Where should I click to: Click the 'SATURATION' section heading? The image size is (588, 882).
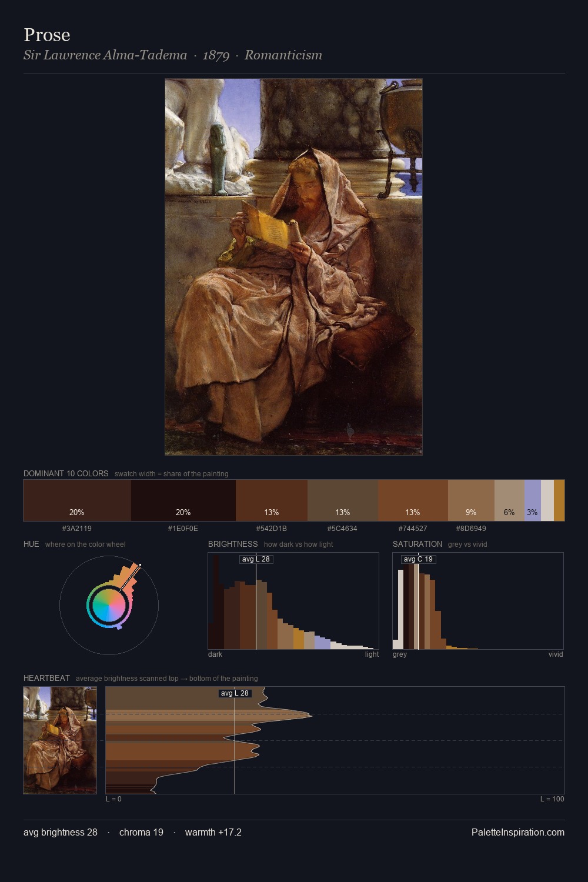tap(417, 544)
